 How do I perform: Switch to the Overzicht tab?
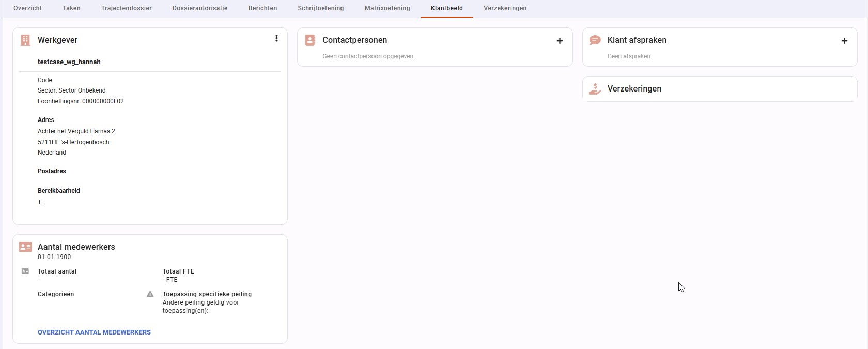click(x=28, y=8)
